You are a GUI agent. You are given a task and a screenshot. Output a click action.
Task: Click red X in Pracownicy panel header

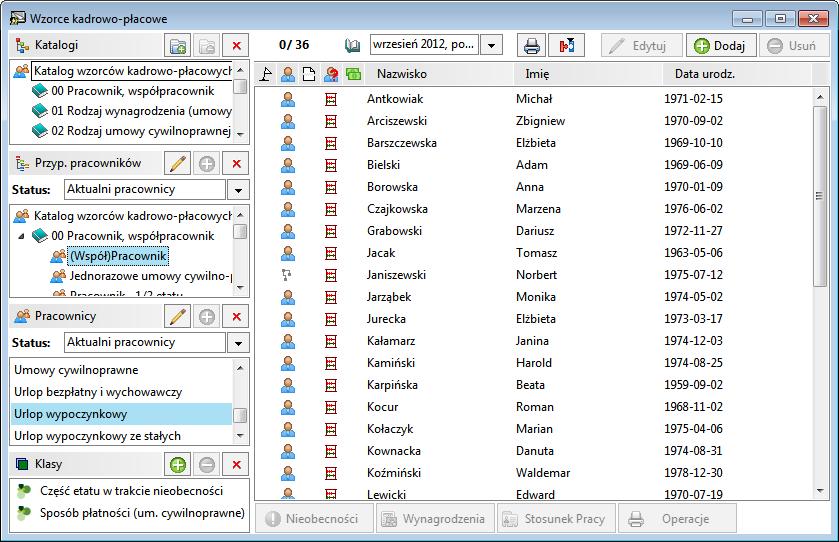(x=236, y=317)
